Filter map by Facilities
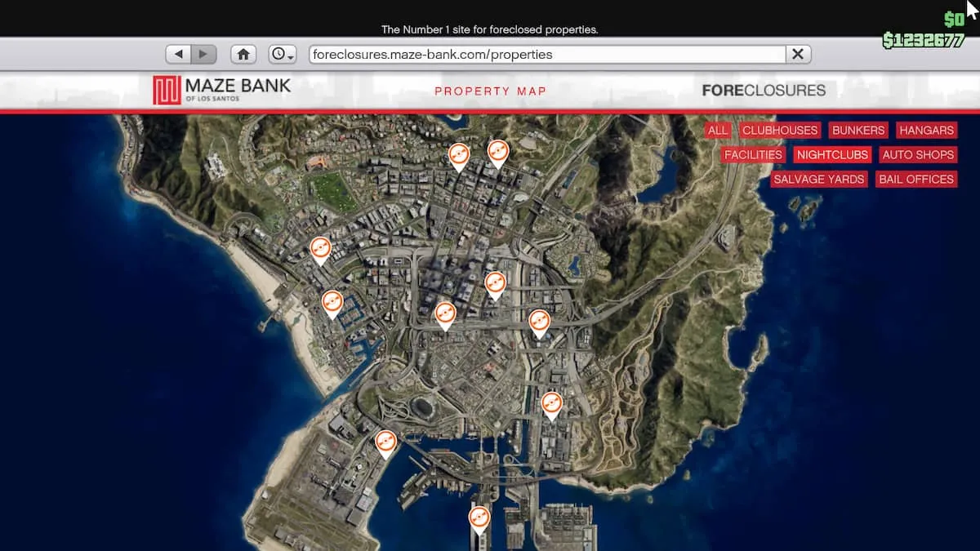The height and width of the screenshot is (551, 980). [753, 154]
